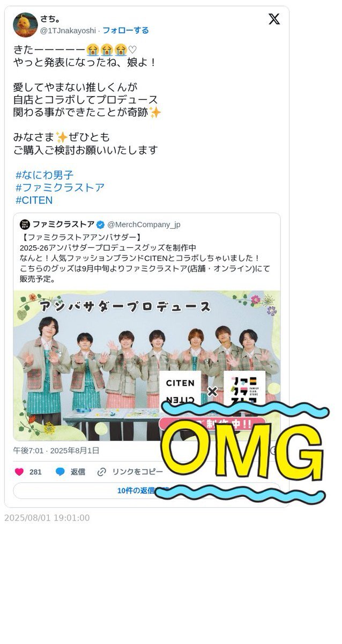Open the アンバサダープロデュース group photo
This screenshot has height=644, width=342.
click(147, 365)
